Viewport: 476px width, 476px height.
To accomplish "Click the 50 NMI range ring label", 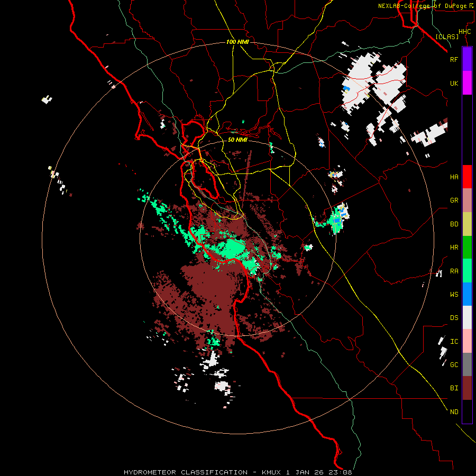I will (237, 140).
